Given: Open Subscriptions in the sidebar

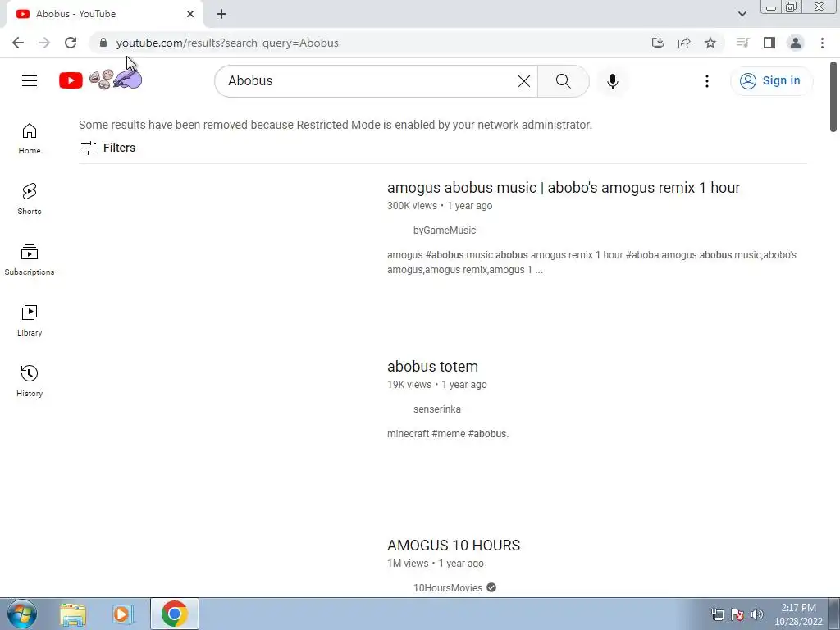Looking at the screenshot, I should [30, 260].
